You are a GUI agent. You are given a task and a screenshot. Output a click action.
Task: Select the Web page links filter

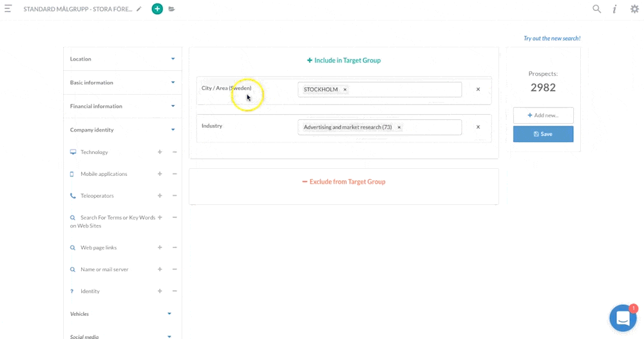(x=99, y=248)
